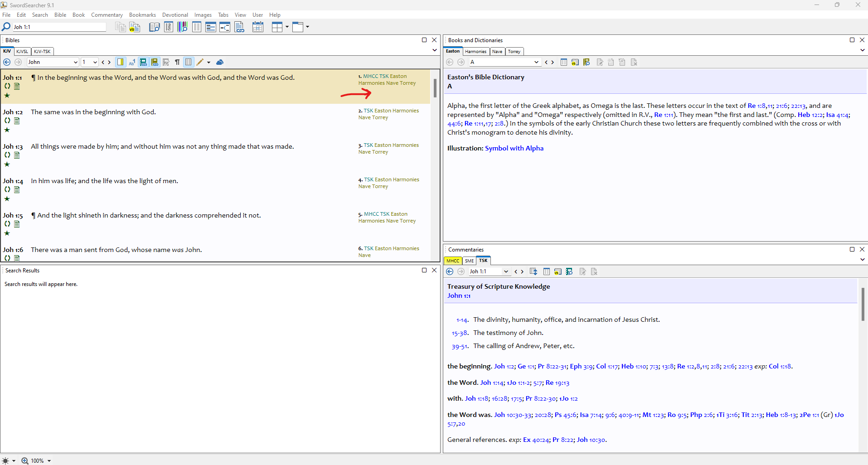The width and height of the screenshot is (868, 465).
Task: Toggle the two-column text layout button in Bibles
Action: pyautogui.click(x=189, y=62)
